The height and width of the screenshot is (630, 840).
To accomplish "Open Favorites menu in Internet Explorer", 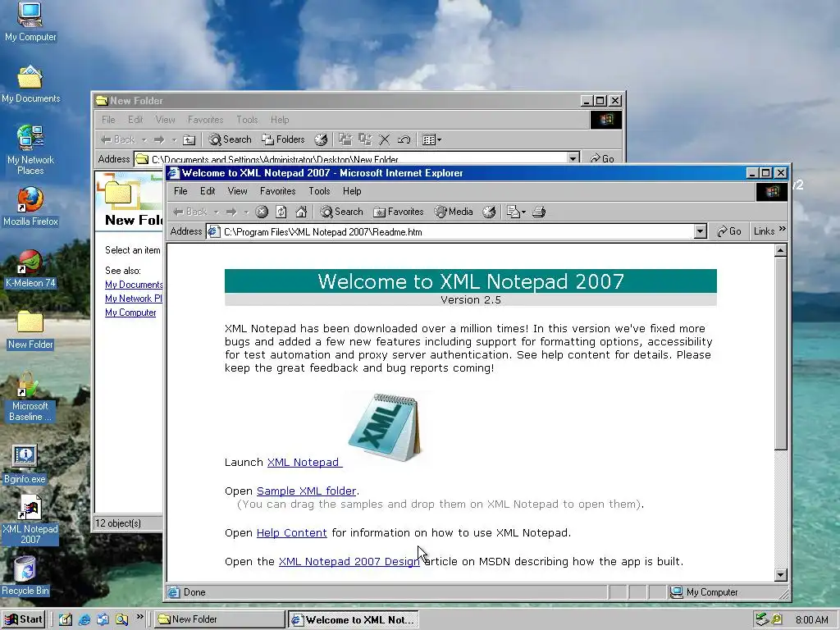I will click(x=277, y=191).
